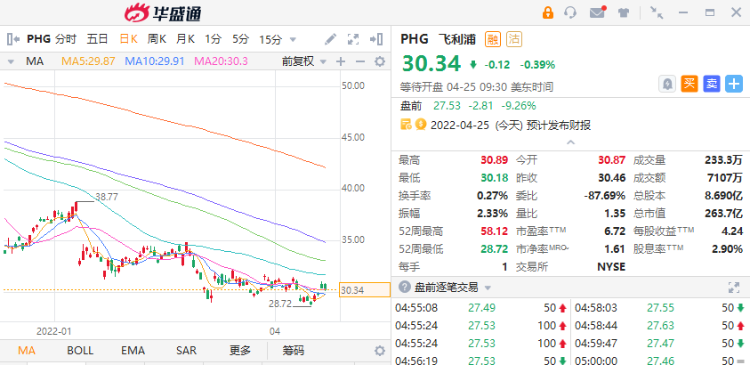Expand chart to fullscreen icon

click(353, 39)
